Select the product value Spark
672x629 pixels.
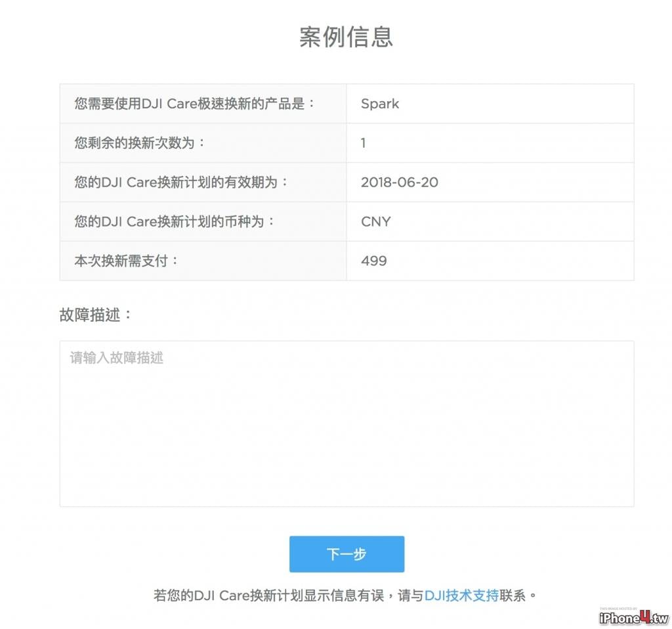pyautogui.click(x=380, y=104)
